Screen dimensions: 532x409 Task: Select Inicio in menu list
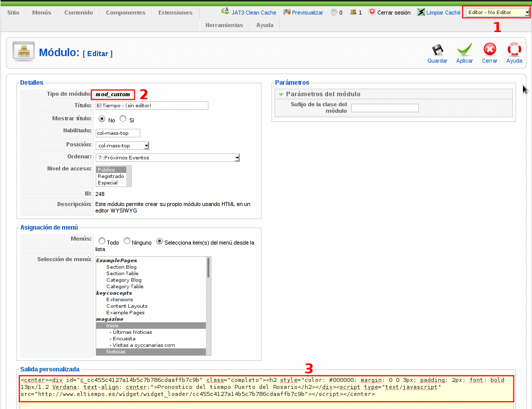[x=151, y=325]
